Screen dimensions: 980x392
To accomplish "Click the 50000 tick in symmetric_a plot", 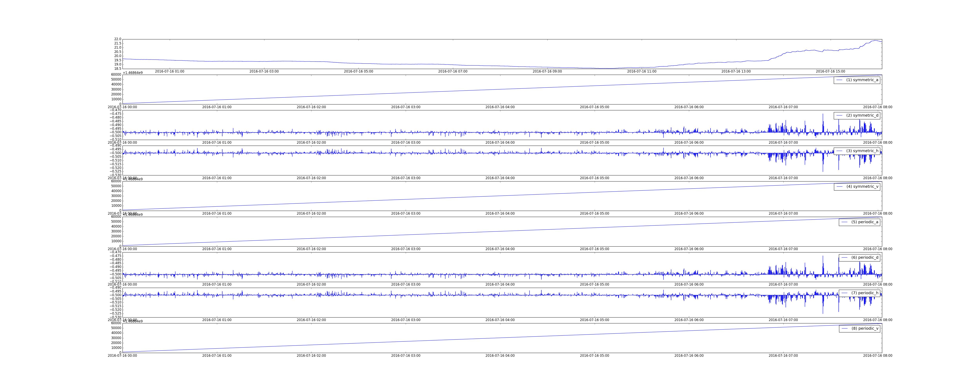I will (116, 80).
